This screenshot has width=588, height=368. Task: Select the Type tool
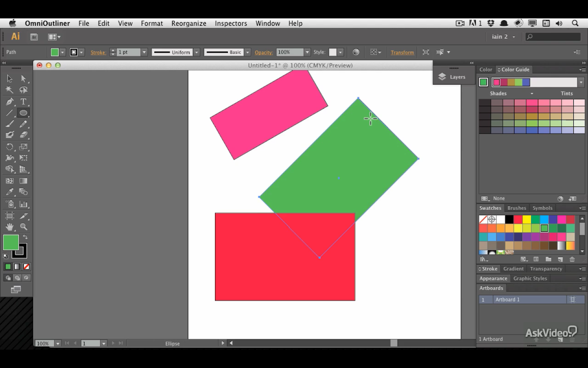click(x=23, y=102)
